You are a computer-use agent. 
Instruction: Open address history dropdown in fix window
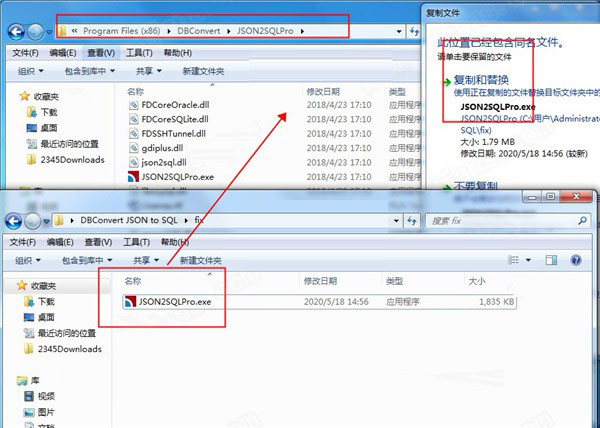[396, 221]
